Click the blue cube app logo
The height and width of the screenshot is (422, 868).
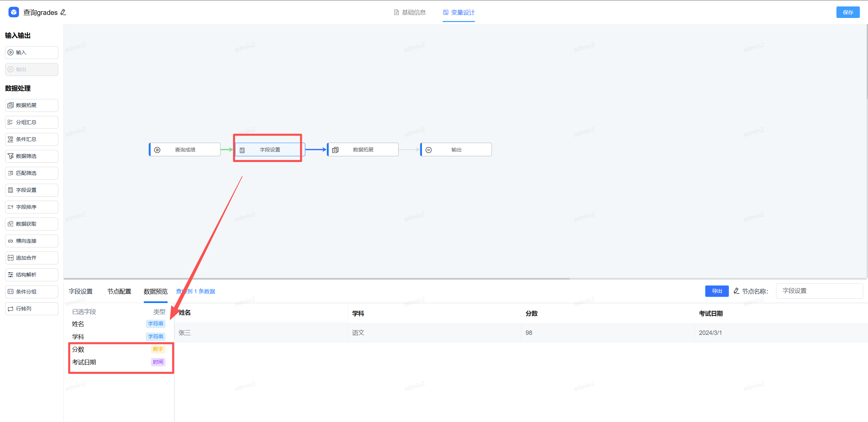click(x=14, y=12)
